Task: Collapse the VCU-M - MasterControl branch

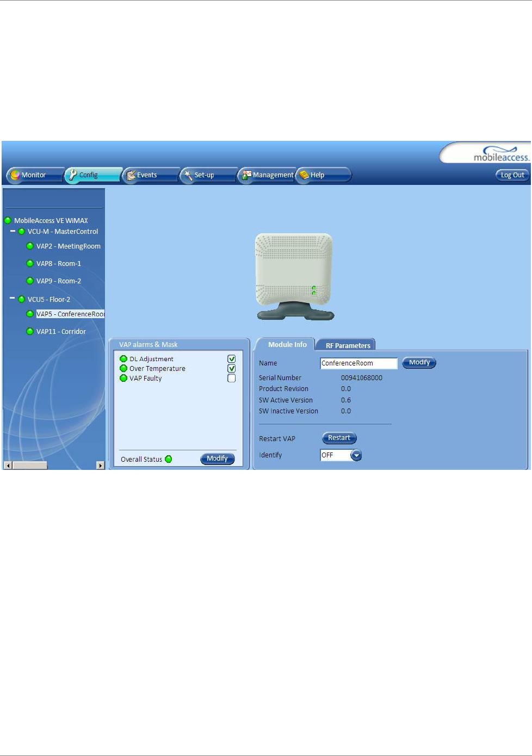Action: coord(13,231)
